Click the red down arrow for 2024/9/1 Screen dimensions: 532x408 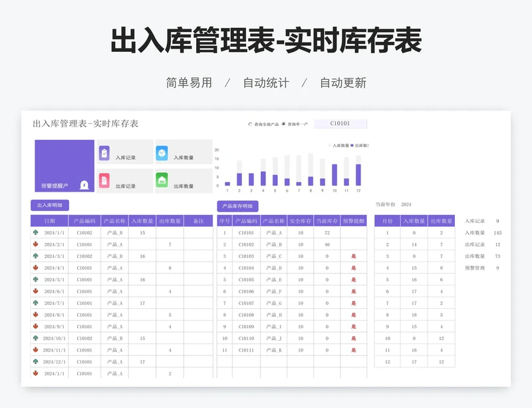[x=36, y=326]
